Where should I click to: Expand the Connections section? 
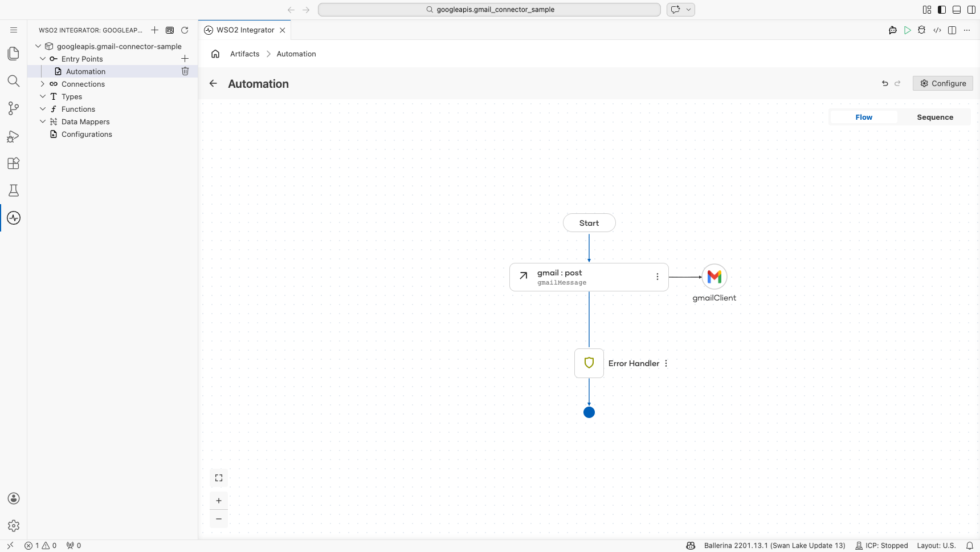[x=43, y=84]
